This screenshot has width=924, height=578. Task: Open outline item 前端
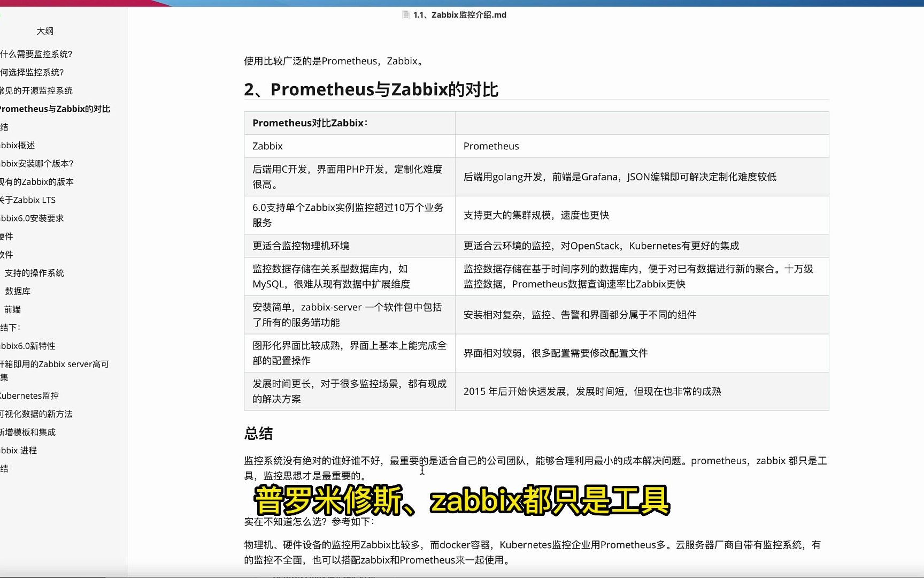12,309
